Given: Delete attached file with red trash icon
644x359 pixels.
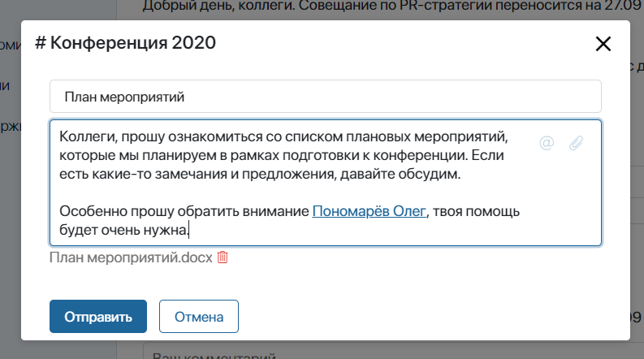Looking at the screenshot, I should [223, 257].
